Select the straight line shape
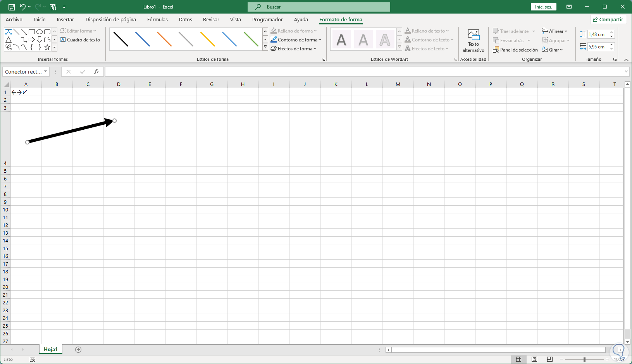 [16, 32]
